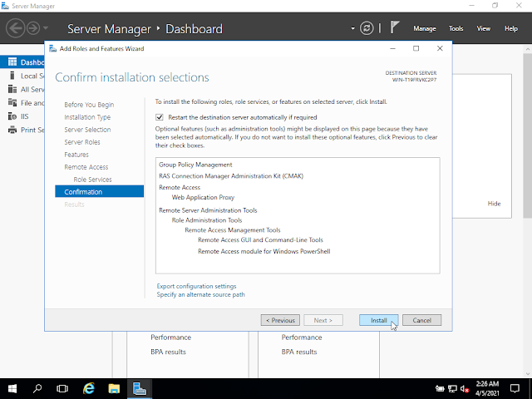Open taskbar search magnifier
The height and width of the screenshot is (399, 532).
[37, 389]
